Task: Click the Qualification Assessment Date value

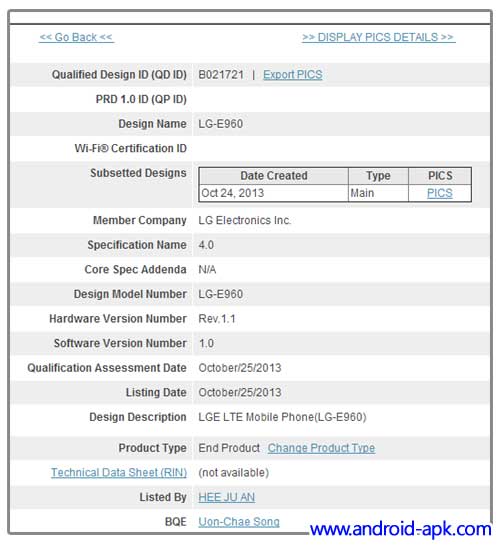Action: pos(240,368)
